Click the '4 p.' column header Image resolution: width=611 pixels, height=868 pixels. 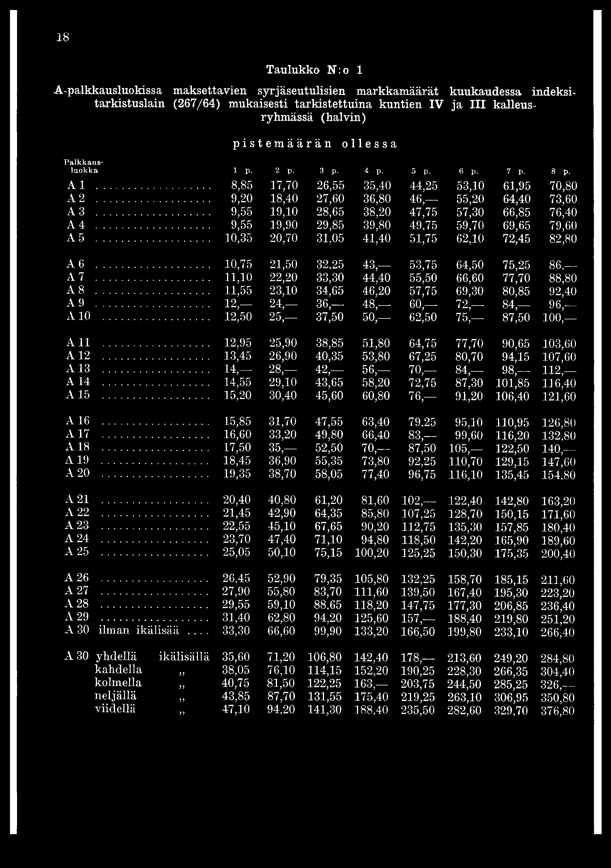pos(373,171)
